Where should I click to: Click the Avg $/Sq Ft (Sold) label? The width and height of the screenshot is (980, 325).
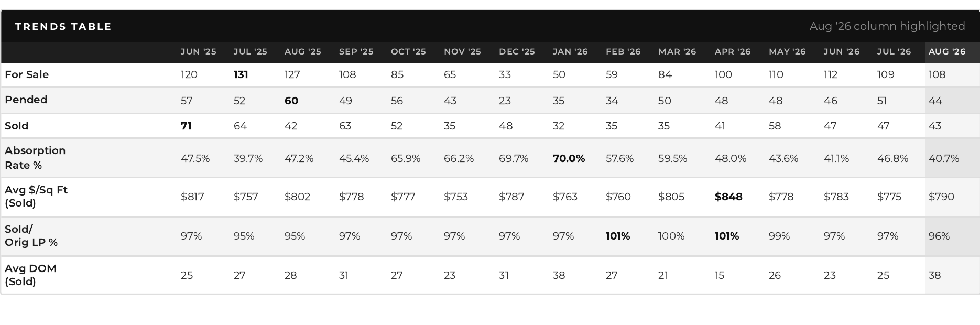point(36,197)
